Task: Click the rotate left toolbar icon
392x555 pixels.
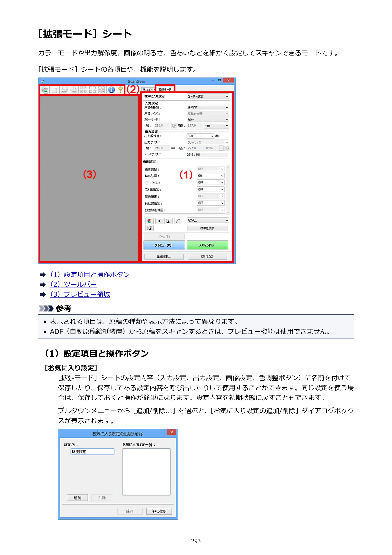Action: click(64, 90)
